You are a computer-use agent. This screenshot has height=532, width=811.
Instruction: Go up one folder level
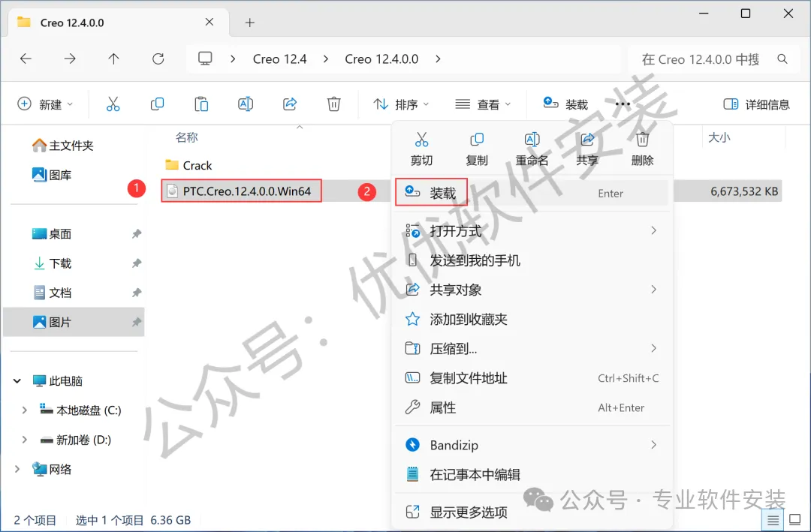[x=114, y=59]
